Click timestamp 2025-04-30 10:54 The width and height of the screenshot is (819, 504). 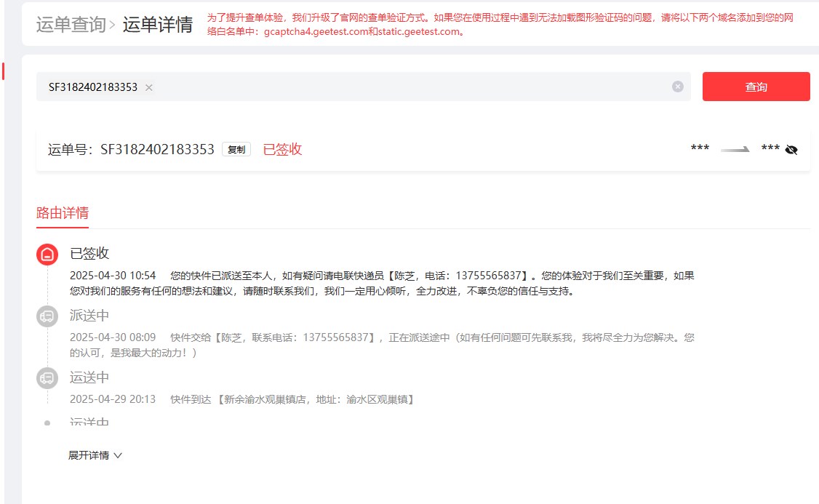[113, 276]
